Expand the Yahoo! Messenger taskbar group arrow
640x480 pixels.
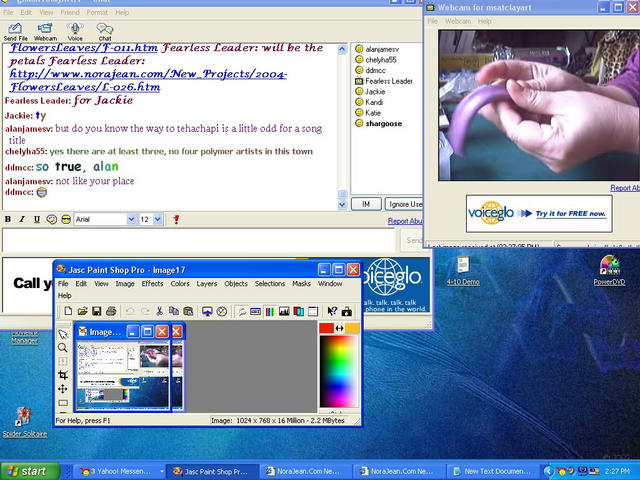tap(162, 471)
